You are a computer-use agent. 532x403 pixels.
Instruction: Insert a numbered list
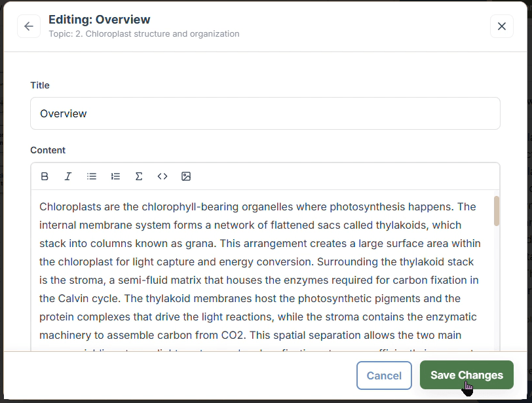(x=115, y=176)
